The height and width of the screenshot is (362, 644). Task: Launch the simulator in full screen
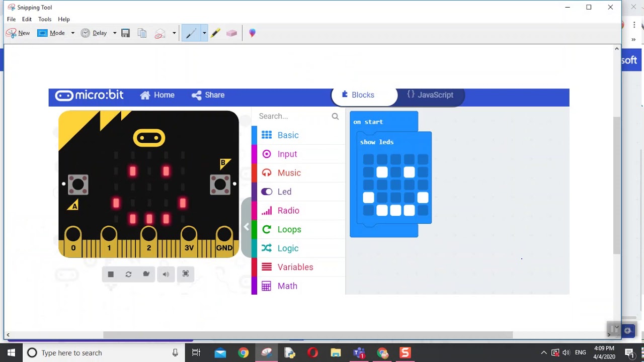[186, 274]
